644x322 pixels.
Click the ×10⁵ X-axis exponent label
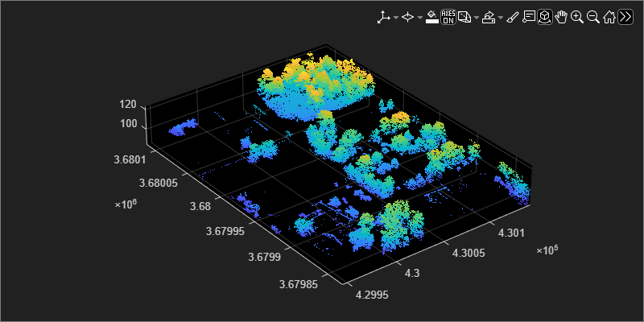pyautogui.click(x=547, y=250)
